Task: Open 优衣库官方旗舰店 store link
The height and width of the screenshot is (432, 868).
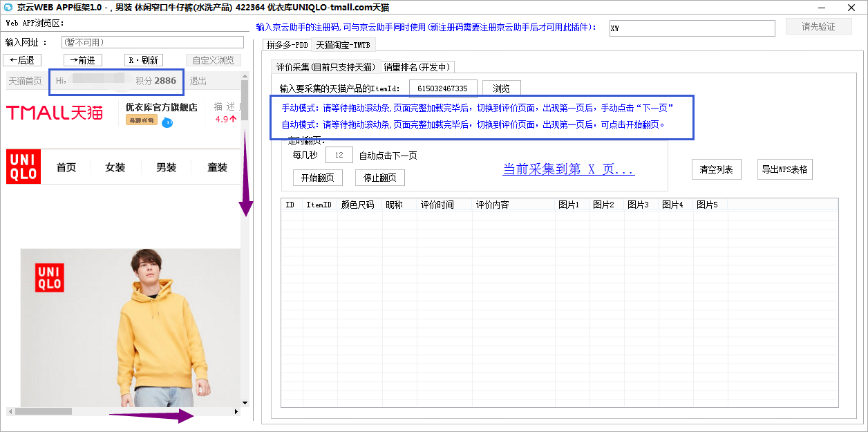Action: point(161,107)
